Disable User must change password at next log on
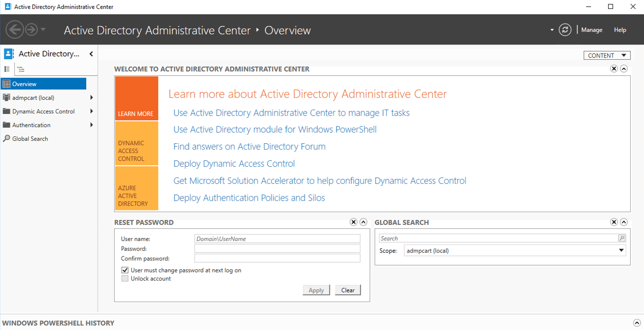 (125, 270)
